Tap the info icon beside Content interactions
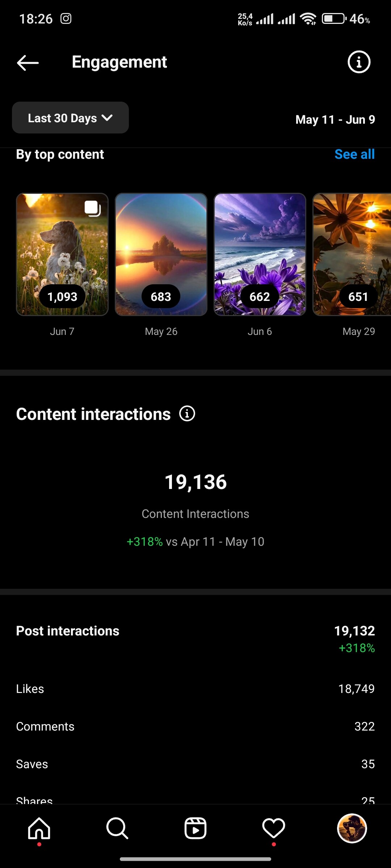This screenshot has width=391, height=868. pyautogui.click(x=187, y=413)
